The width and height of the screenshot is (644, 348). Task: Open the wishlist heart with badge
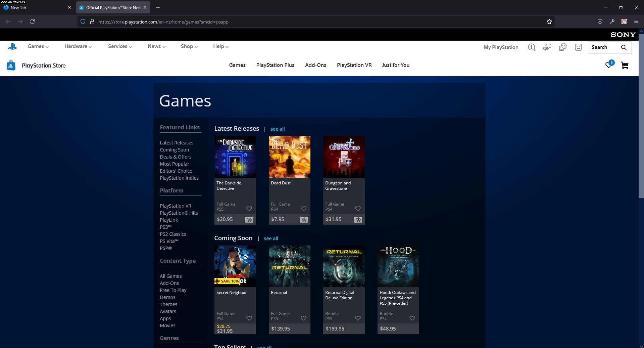[609, 65]
